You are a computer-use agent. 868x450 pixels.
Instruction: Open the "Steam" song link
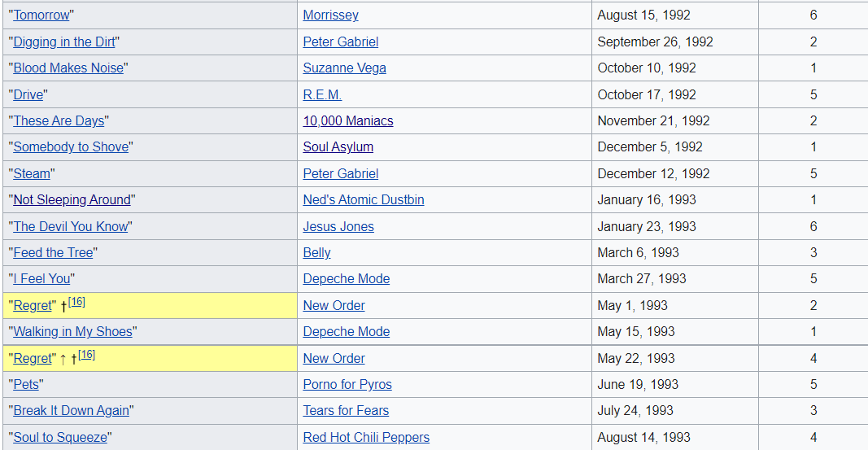click(32, 174)
